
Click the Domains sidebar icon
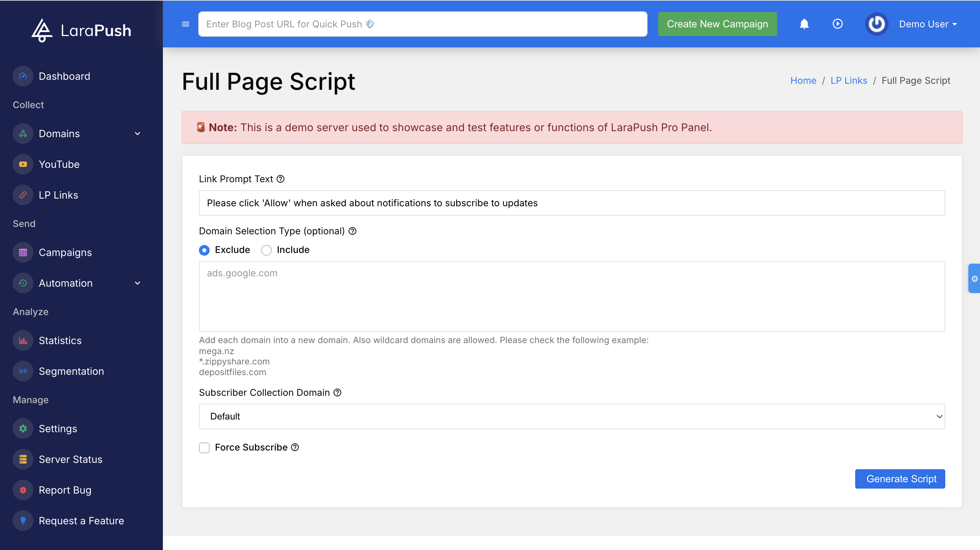point(23,133)
